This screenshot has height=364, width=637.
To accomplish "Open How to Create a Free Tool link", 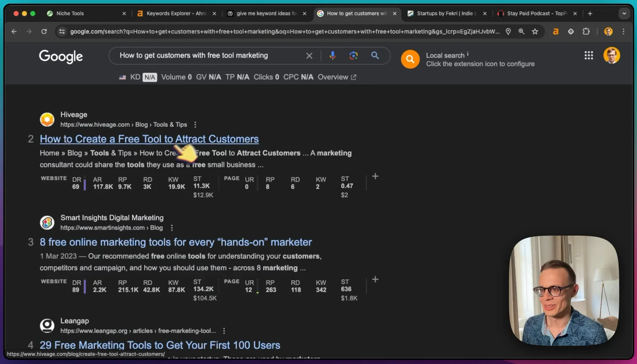I will point(149,139).
